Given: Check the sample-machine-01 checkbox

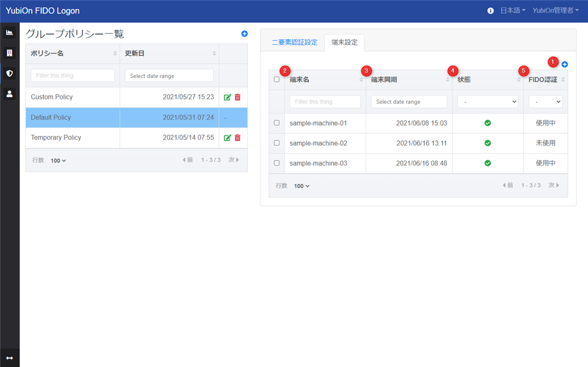Looking at the screenshot, I should click(x=277, y=123).
